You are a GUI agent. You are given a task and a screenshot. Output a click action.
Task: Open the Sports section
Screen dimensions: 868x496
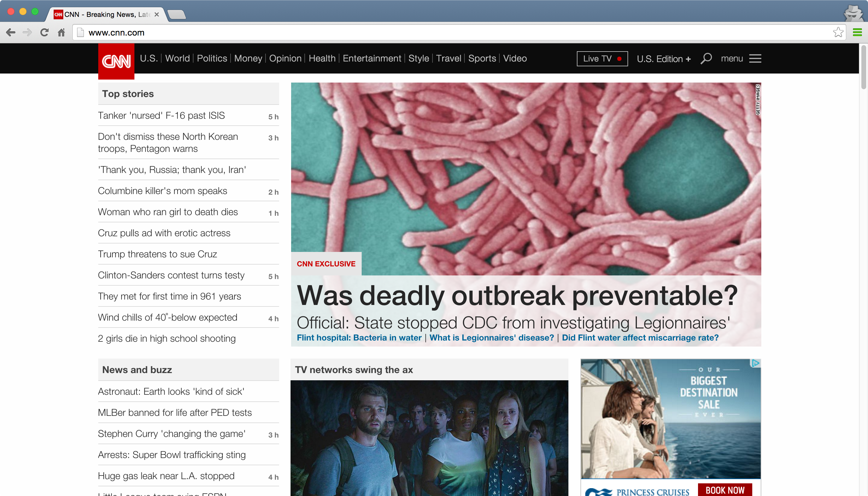tap(482, 58)
